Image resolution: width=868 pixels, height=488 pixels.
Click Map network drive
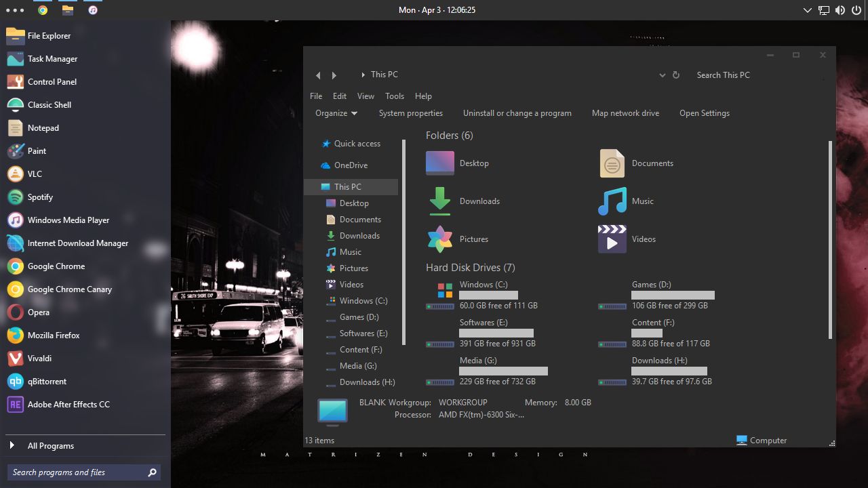(x=625, y=113)
